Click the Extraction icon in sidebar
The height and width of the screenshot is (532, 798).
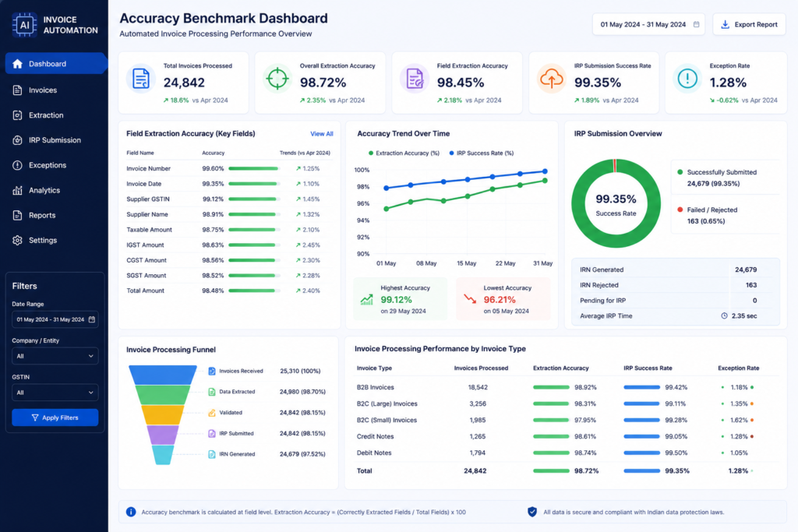[x=17, y=115]
